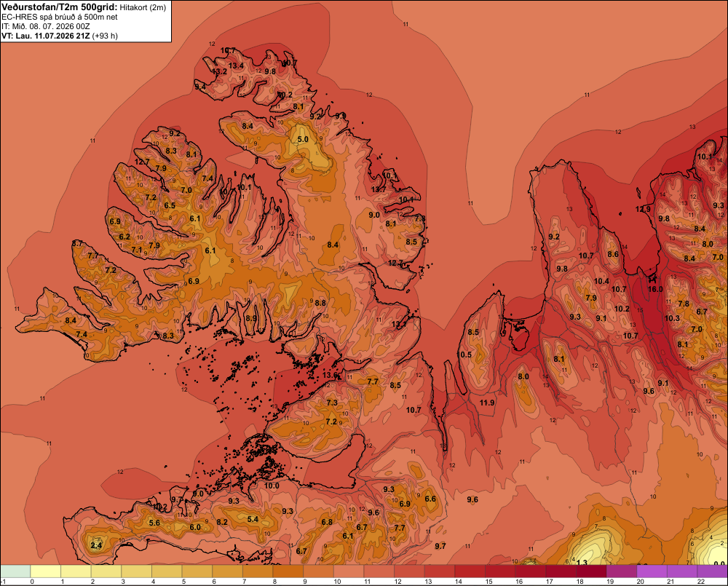Select the 2.4 temperature reading
The image size is (728, 586).
point(96,545)
